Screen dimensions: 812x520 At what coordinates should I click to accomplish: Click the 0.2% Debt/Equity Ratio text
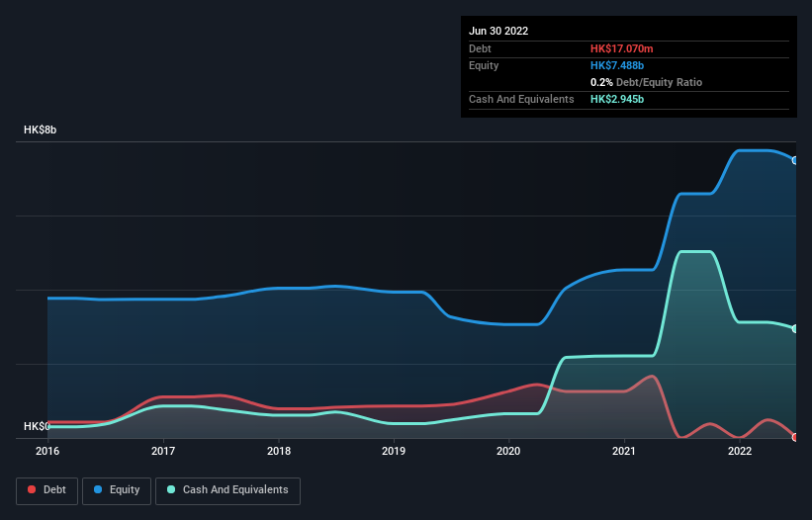[646, 82]
